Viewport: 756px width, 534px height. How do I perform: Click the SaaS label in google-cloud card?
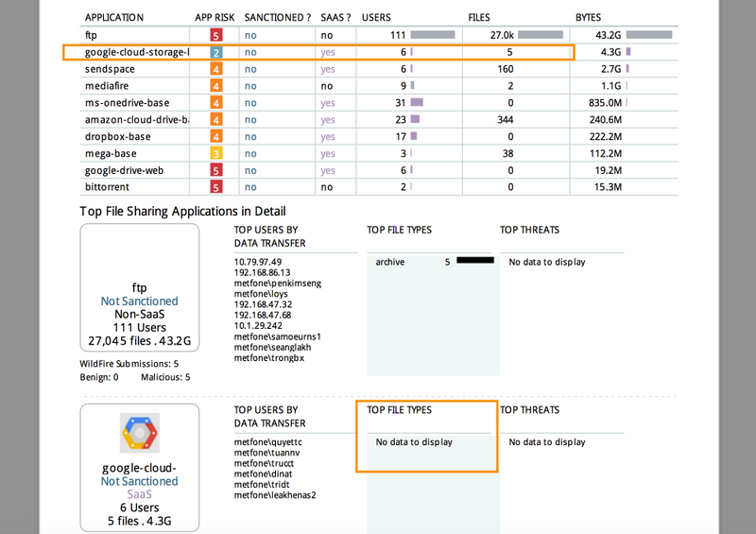click(139, 494)
